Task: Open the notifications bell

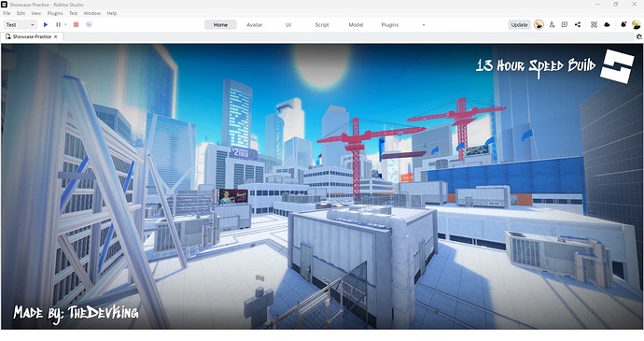Action: [623, 24]
